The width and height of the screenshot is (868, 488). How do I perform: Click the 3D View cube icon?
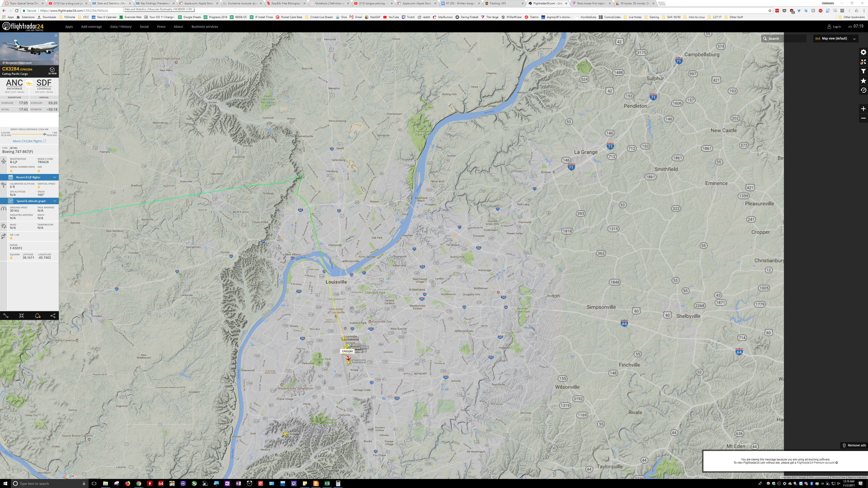pos(52,70)
